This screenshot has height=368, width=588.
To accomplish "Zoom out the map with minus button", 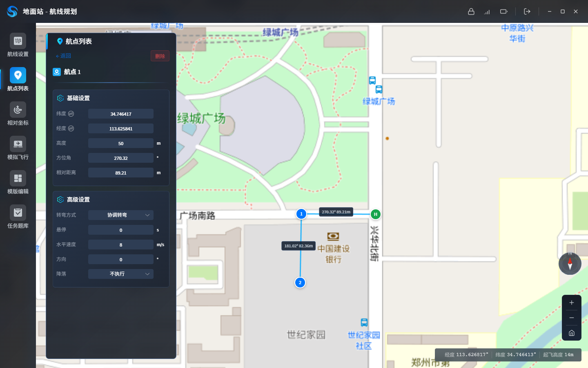I will (572, 318).
